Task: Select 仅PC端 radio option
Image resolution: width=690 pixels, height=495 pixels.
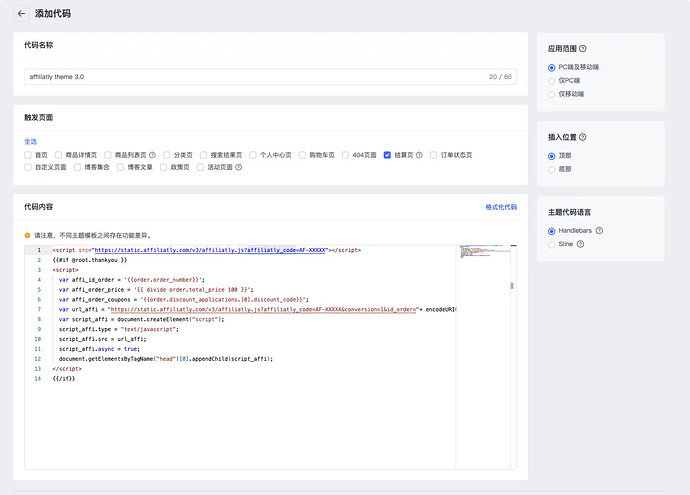Action: pos(551,81)
